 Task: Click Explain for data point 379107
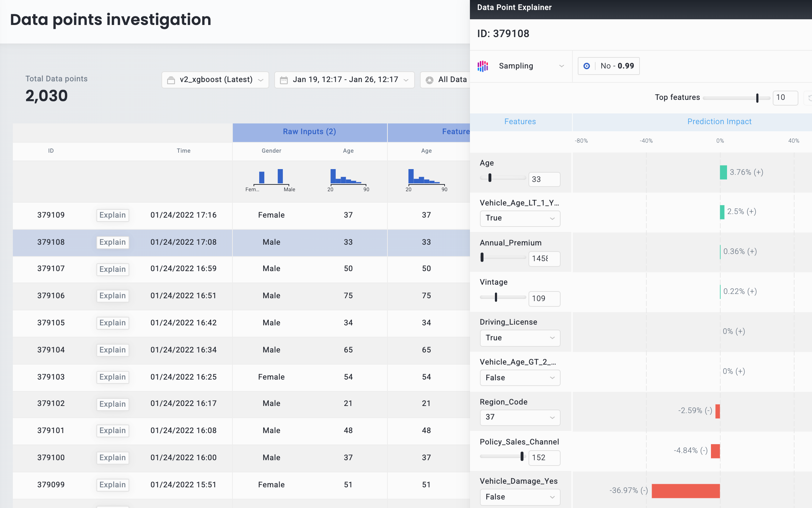pos(112,269)
